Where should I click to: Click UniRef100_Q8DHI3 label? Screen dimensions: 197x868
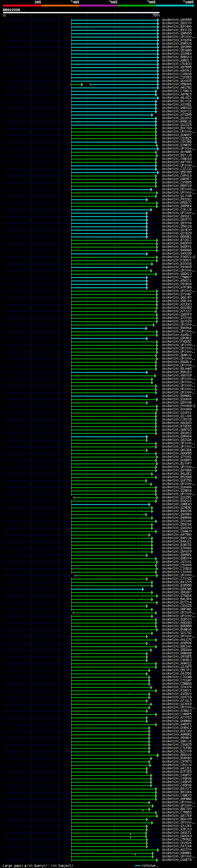pos(177,274)
